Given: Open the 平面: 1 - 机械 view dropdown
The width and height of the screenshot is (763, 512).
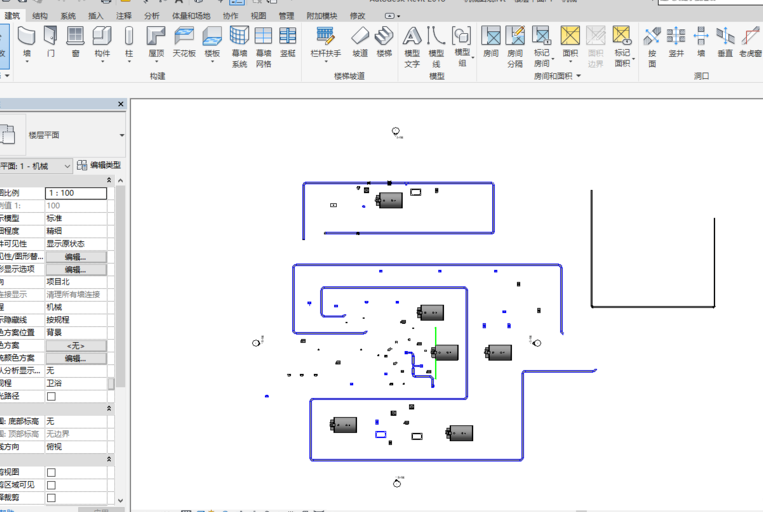Looking at the screenshot, I should click(x=67, y=166).
